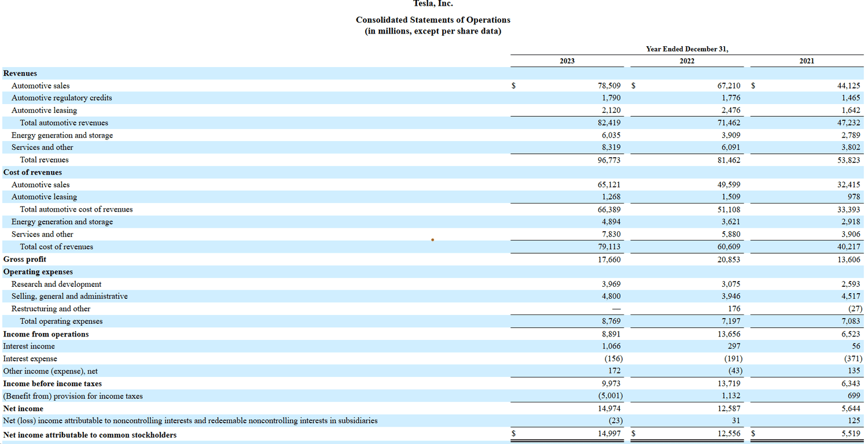Select 'Selling, general and administrative' label
Image resolution: width=868 pixels, height=444 pixels.
tap(69, 296)
